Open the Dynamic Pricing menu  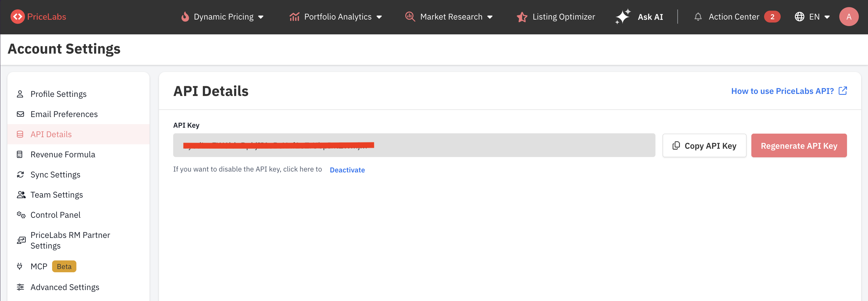click(x=222, y=17)
